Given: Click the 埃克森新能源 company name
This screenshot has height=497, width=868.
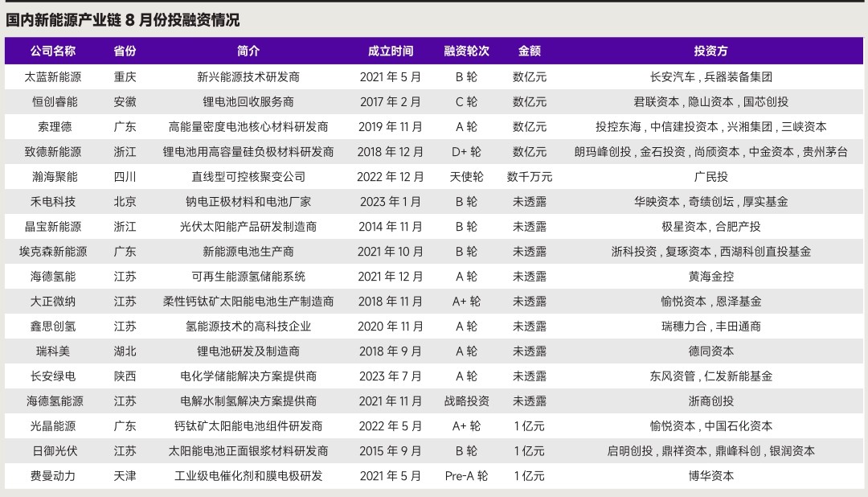Looking at the screenshot, I should pos(53,252).
